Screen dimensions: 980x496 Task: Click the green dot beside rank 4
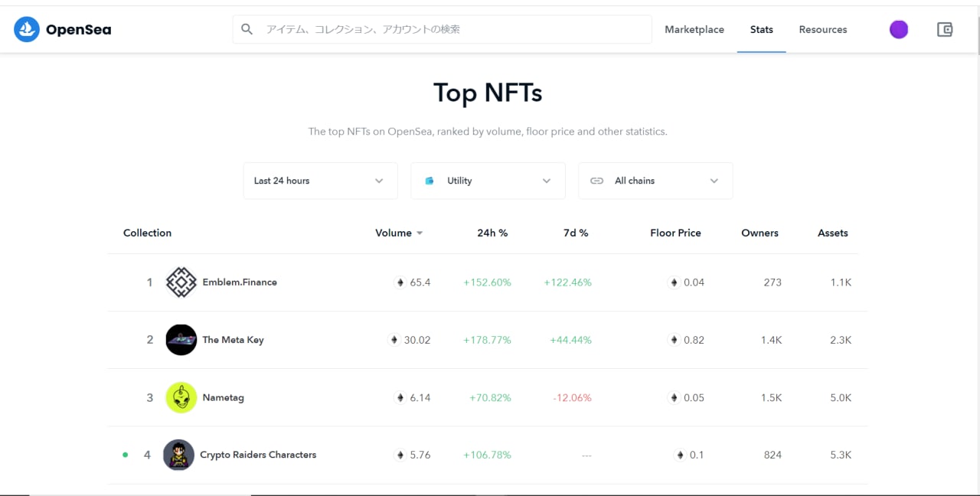point(125,455)
